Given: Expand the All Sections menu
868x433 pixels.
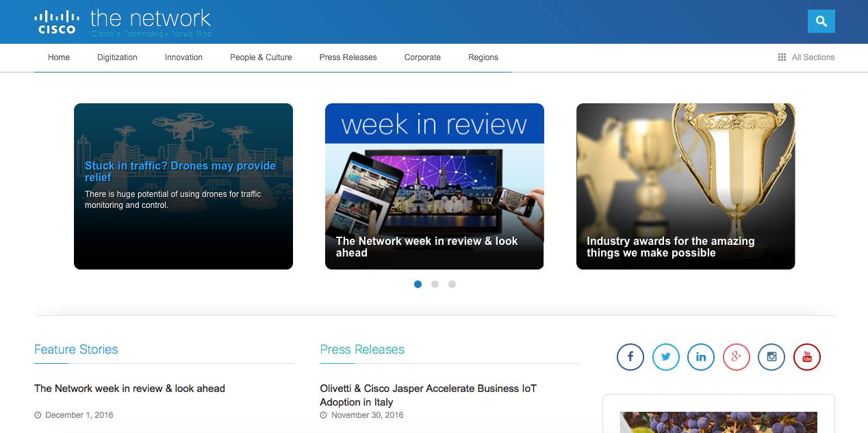Looking at the screenshot, I should [806, 57].
